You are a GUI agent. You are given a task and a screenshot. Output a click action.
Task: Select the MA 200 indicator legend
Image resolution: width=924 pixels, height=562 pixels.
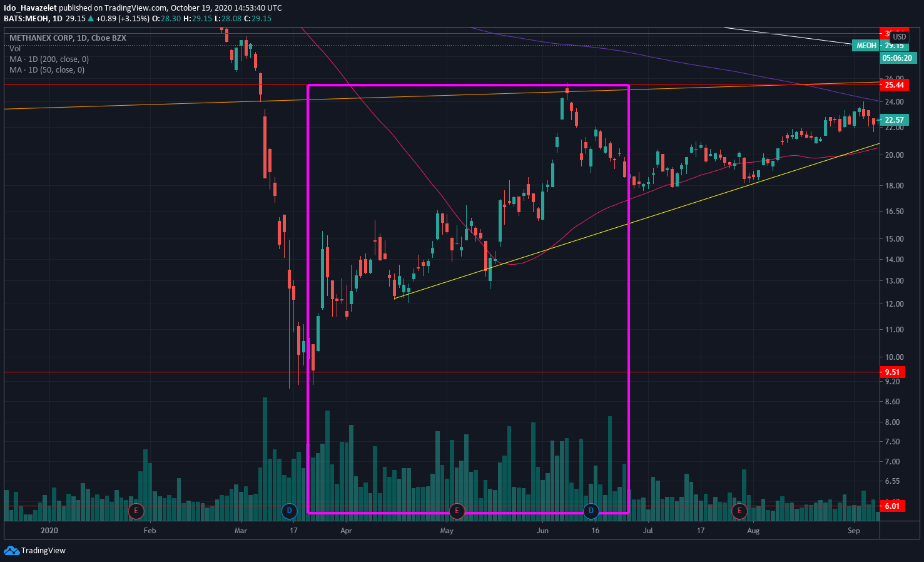(x=49, y=59)
